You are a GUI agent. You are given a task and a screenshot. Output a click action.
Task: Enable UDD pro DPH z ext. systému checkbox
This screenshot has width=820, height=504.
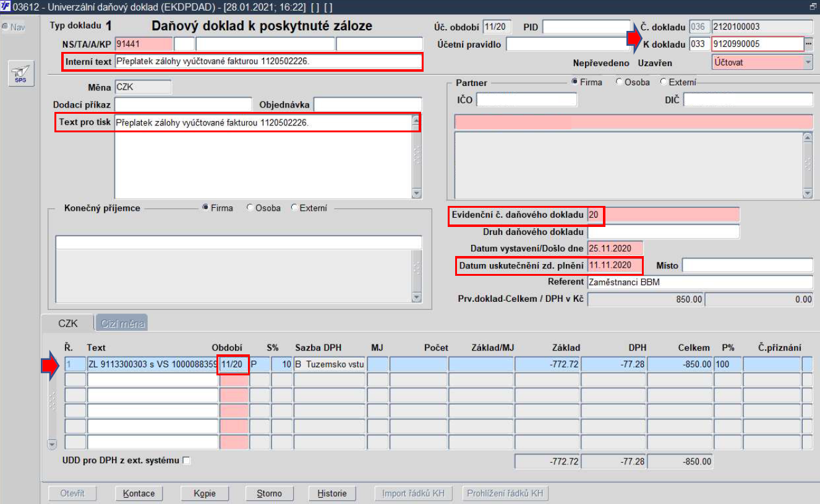click(187, 461)
